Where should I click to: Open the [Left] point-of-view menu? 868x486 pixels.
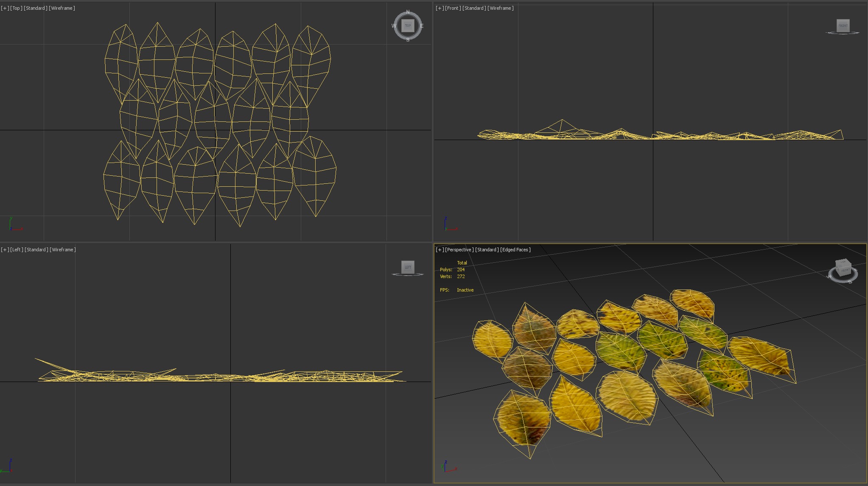click(17, 250)
